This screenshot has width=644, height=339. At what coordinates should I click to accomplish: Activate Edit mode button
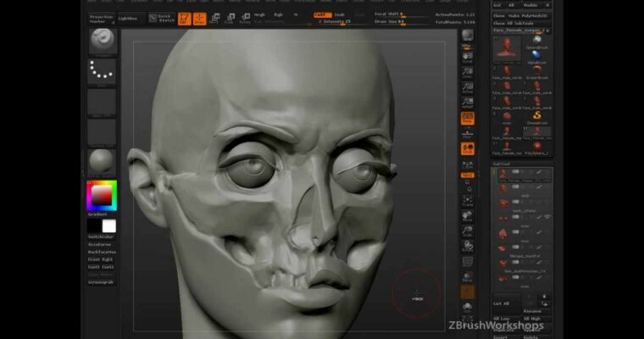185,19
